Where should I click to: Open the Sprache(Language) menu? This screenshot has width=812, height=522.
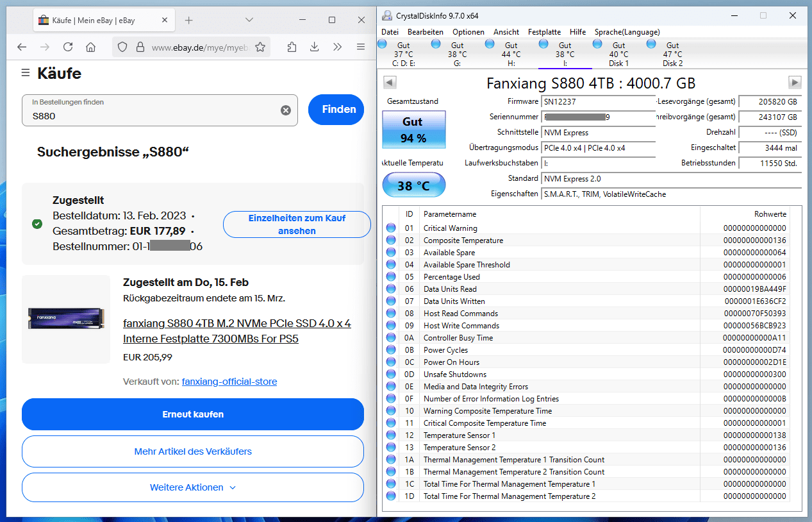click(627, 32)
